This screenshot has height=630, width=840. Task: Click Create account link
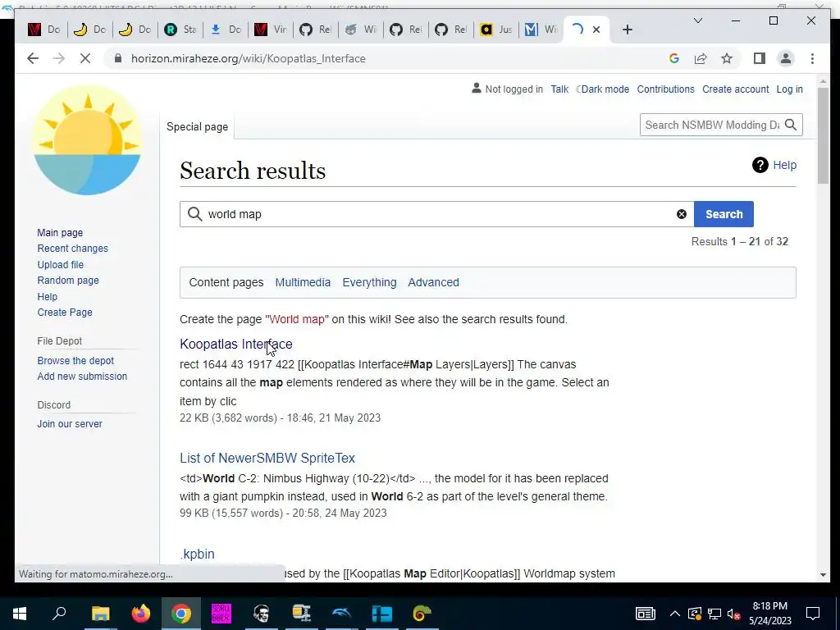tap(736, 89)
